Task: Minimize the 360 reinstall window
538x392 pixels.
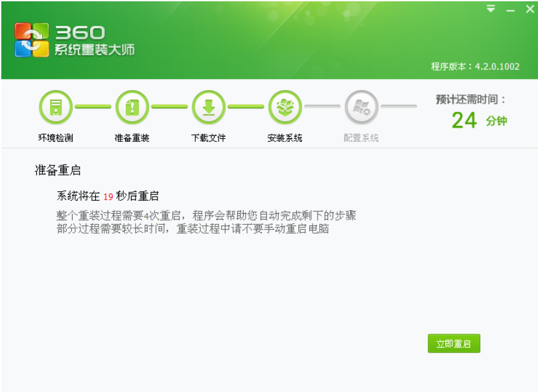Action: pyautogui.click(x=510, y=10)
